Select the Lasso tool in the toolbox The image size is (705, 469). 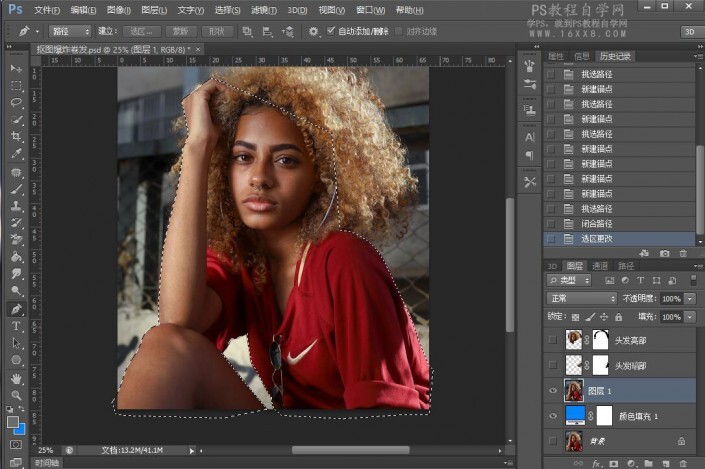tap(16, 102)
